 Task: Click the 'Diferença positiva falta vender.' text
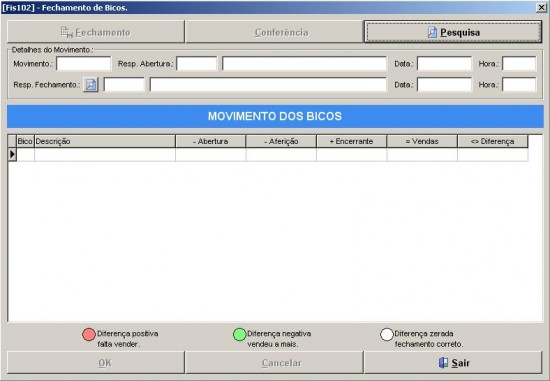[x=128, y=339]
